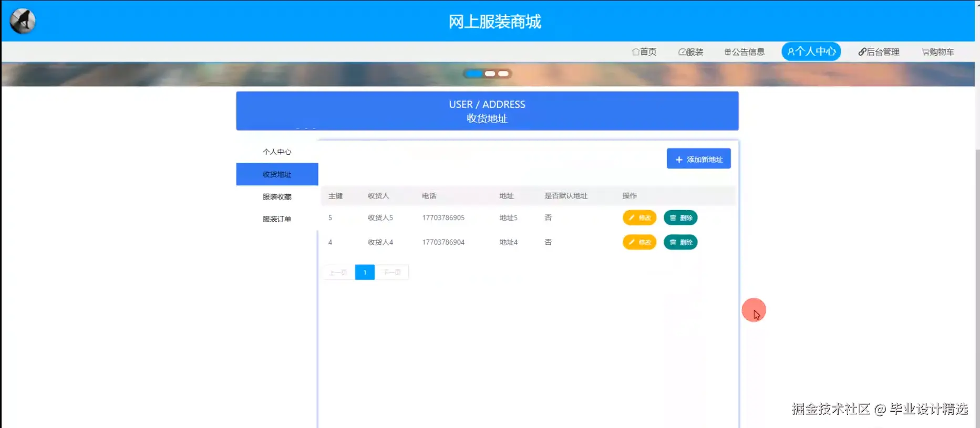Click the 收货人 column header
This screenshot has height=428, width=980.
click(378, 196)
